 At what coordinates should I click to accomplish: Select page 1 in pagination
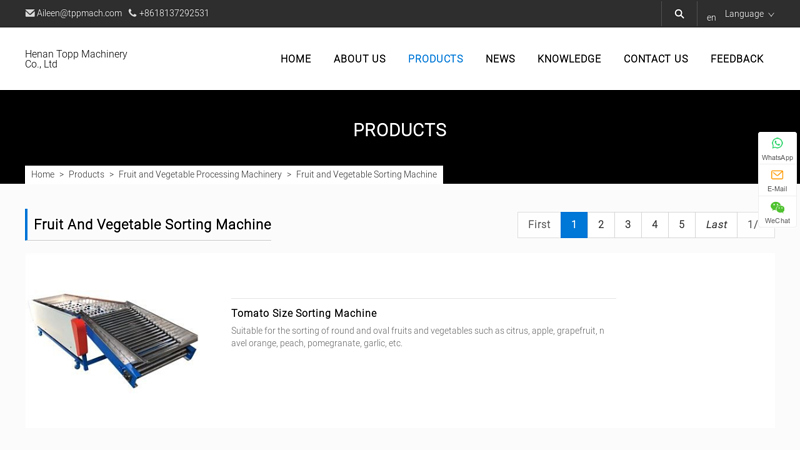574,224
